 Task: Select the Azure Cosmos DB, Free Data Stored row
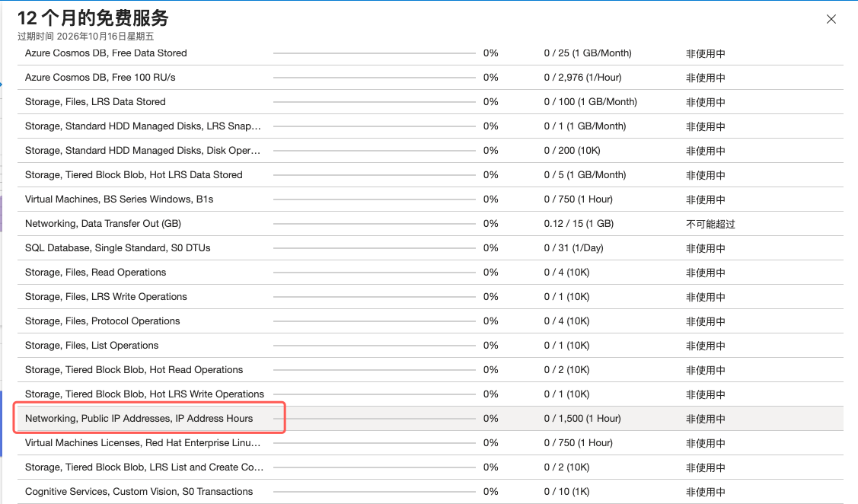tap(430, 53)
